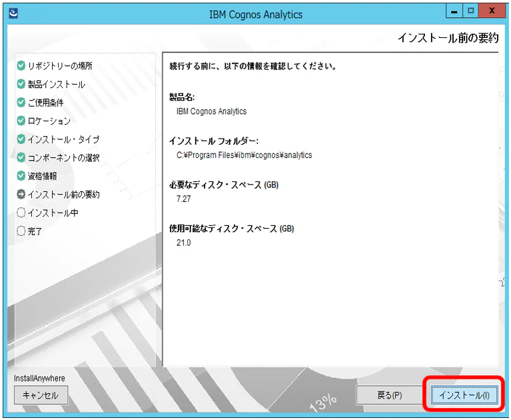Select the 資格情報 step label

pyautogui.click(x=43, y=176)
